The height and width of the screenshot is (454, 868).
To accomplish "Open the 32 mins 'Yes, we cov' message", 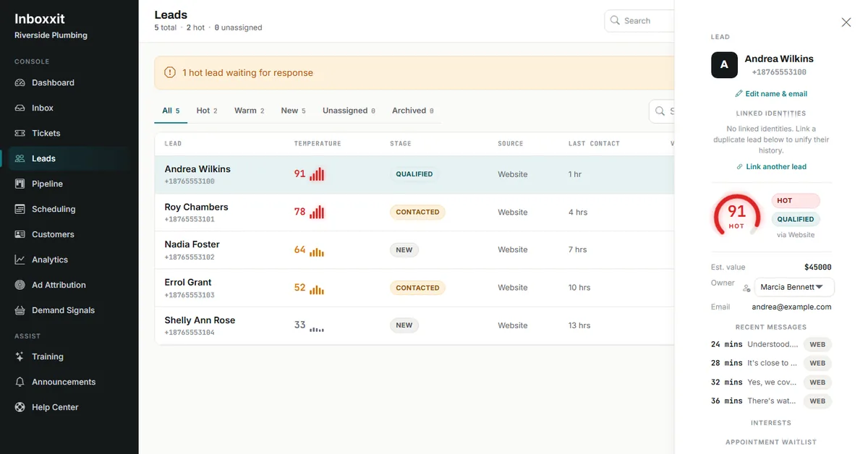I will pyautogui.click(x=771, y=382).
